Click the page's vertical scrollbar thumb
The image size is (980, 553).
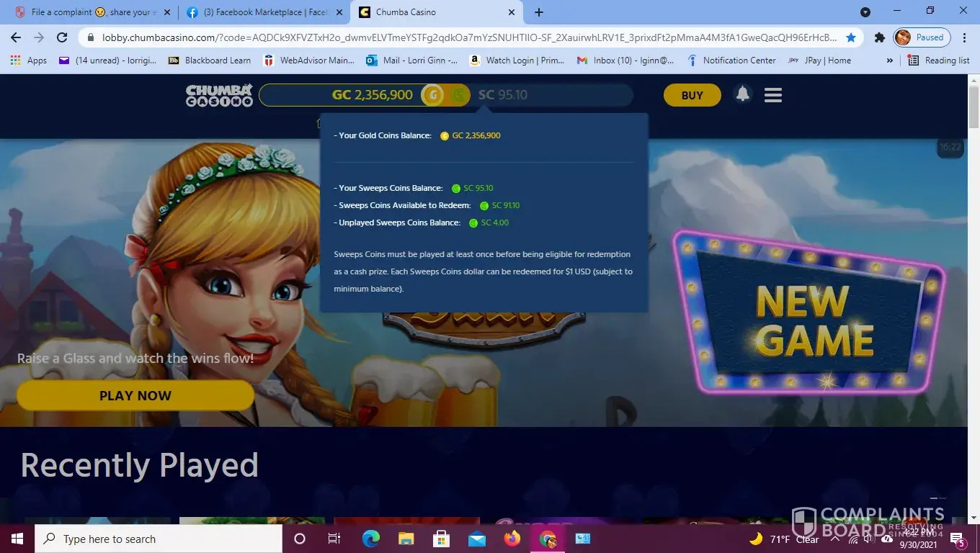tap(974, 107)
